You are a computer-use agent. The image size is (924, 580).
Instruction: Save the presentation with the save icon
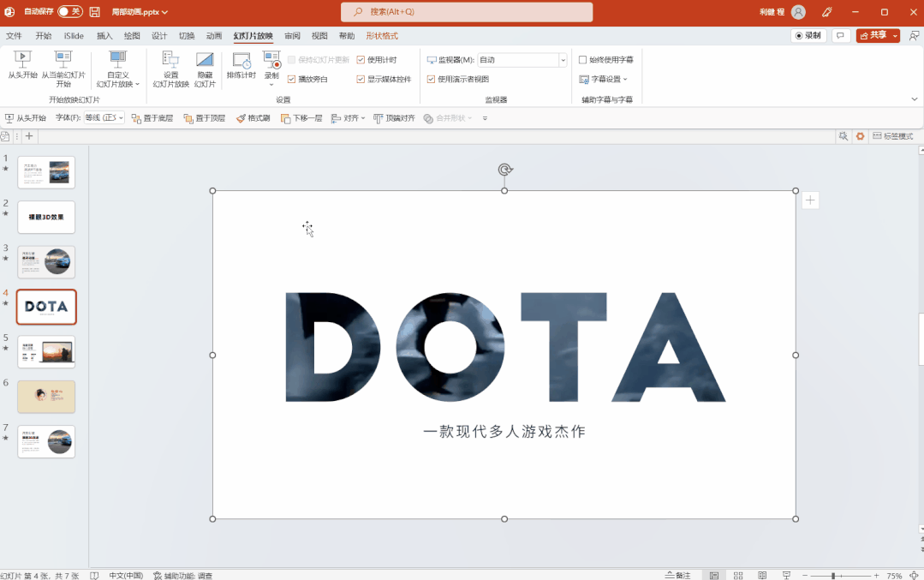tap(94, 12)
